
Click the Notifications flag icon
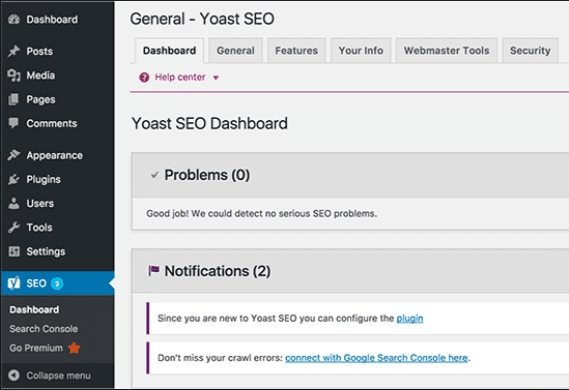[154, 271]
